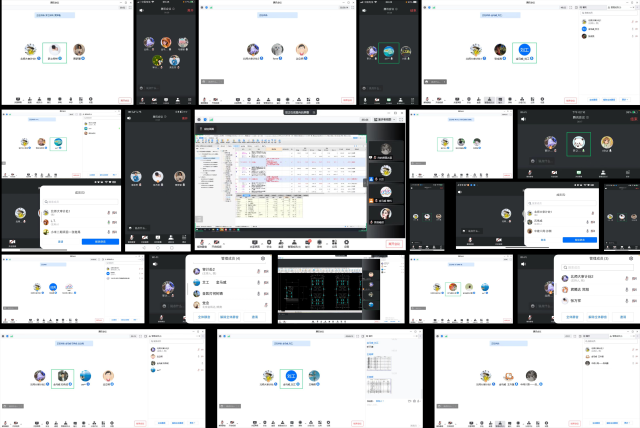640x428 pixels.
Task: Open Chat icon with red notification badge
Action: pos(308,242)
